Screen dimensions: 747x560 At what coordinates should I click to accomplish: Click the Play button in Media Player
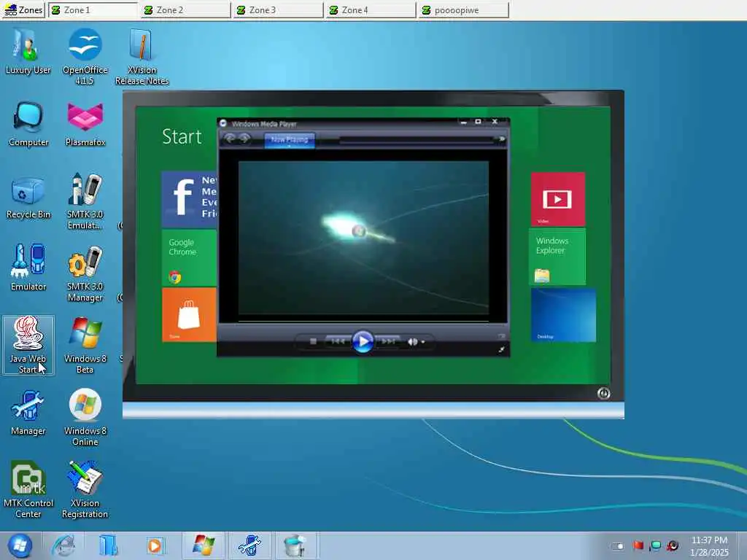tap(363, 341)
